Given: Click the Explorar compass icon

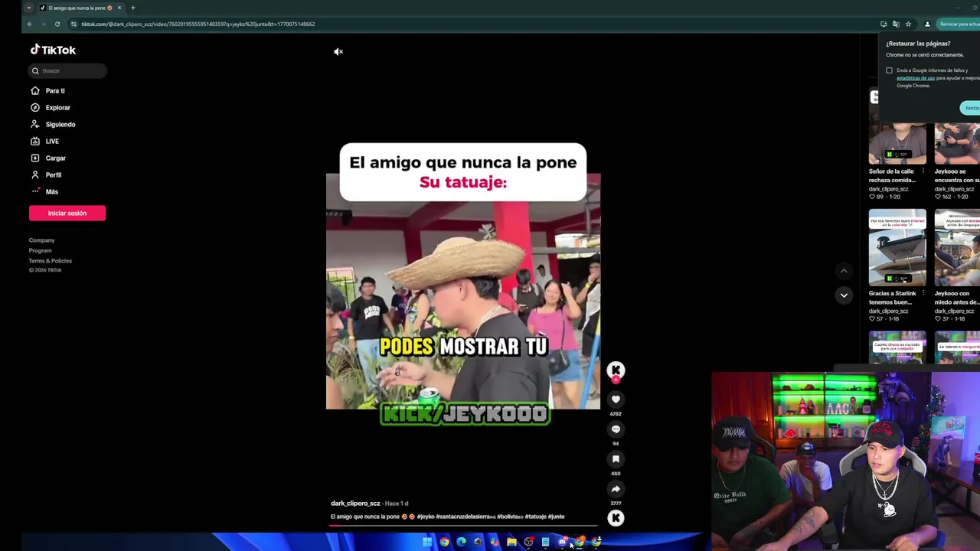Looking at the screenshot, I should (35, 108).
